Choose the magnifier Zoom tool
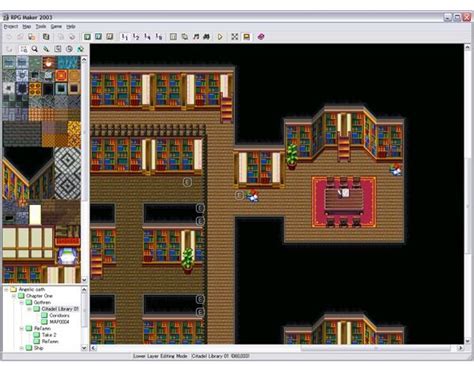Viewport: 474px width, 366px height. click(35, 49)
